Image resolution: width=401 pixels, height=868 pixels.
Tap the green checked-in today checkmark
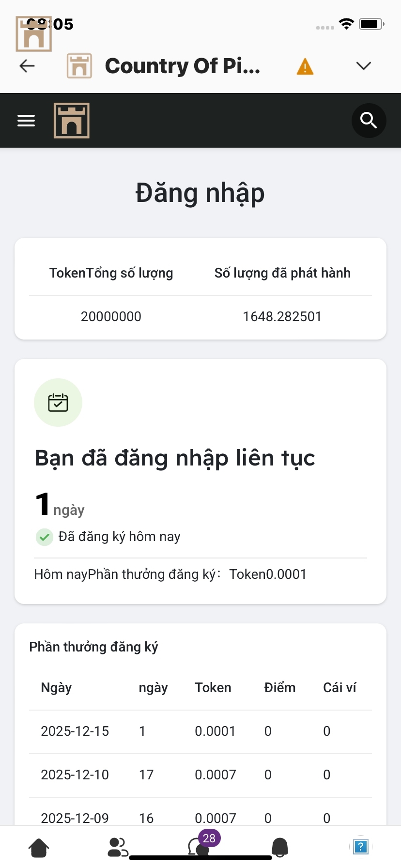tap(45, 537)
